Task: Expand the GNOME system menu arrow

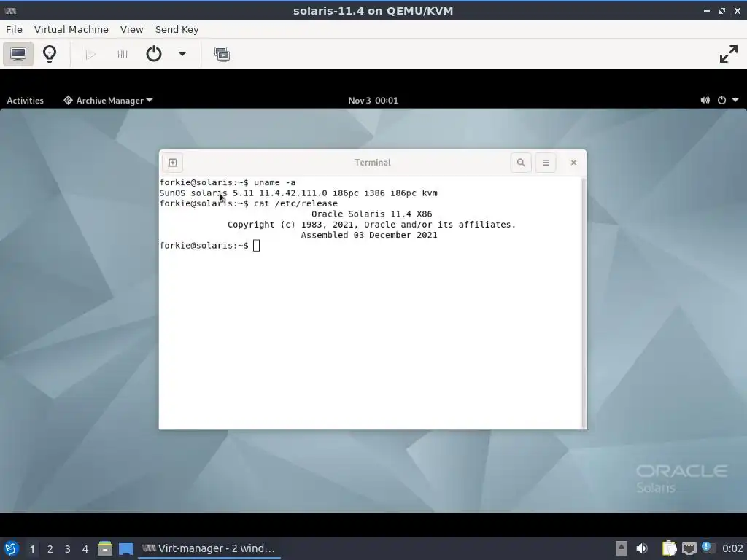Action: [x=735, y=101]
